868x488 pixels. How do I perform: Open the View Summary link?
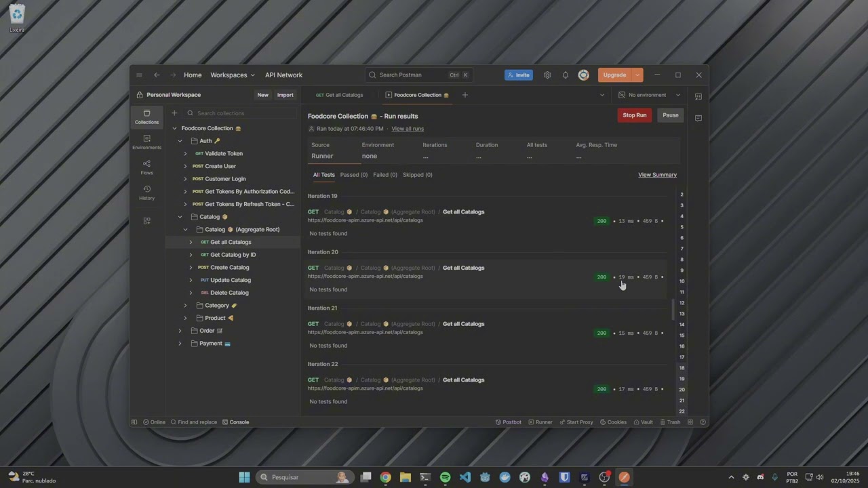[x=657, y=175]
